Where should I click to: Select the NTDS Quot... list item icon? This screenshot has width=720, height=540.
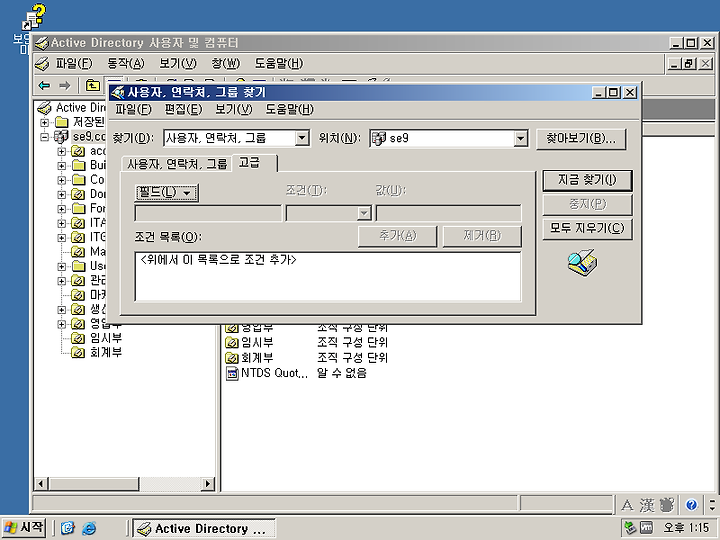232,373
